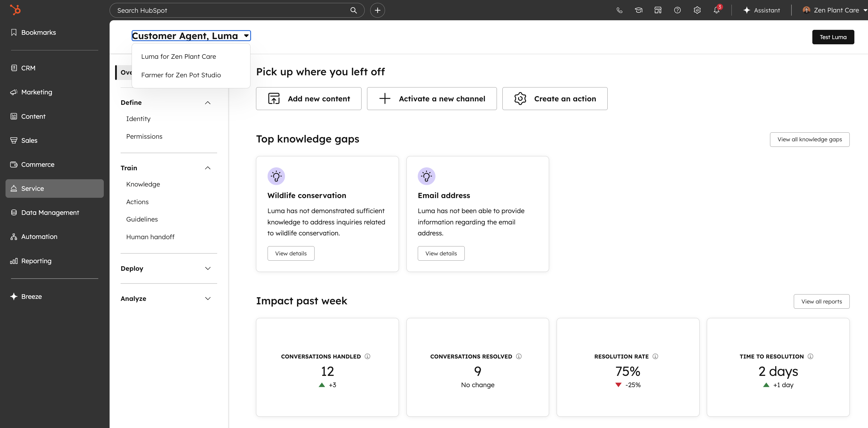
Task: Open the Zen Plant Care account menu
Action: coord(834,10)
